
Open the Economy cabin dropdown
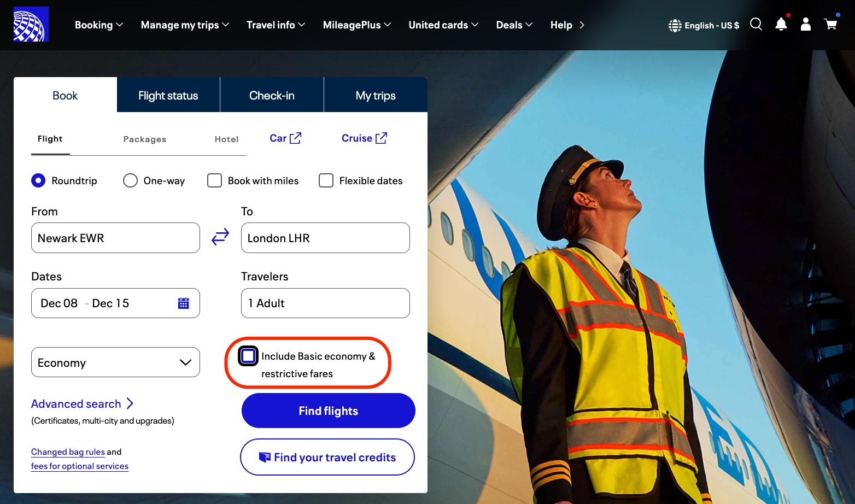115,362
